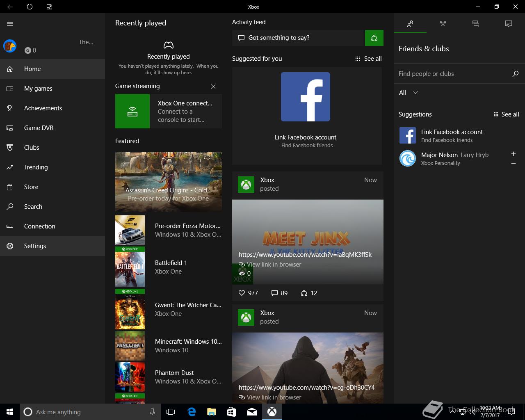Dismiss the Game streaming panel
This screenshot has height=420, width=525.
click(x=213, y=87)
